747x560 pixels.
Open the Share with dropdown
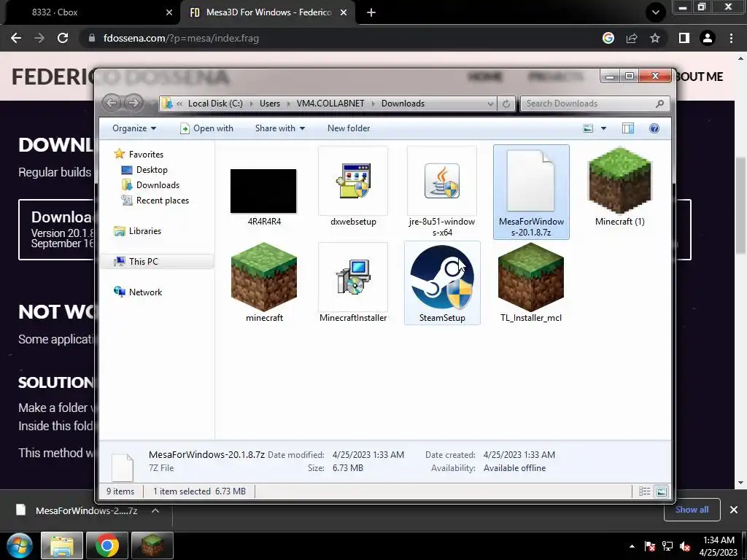(x=279, y=128)
